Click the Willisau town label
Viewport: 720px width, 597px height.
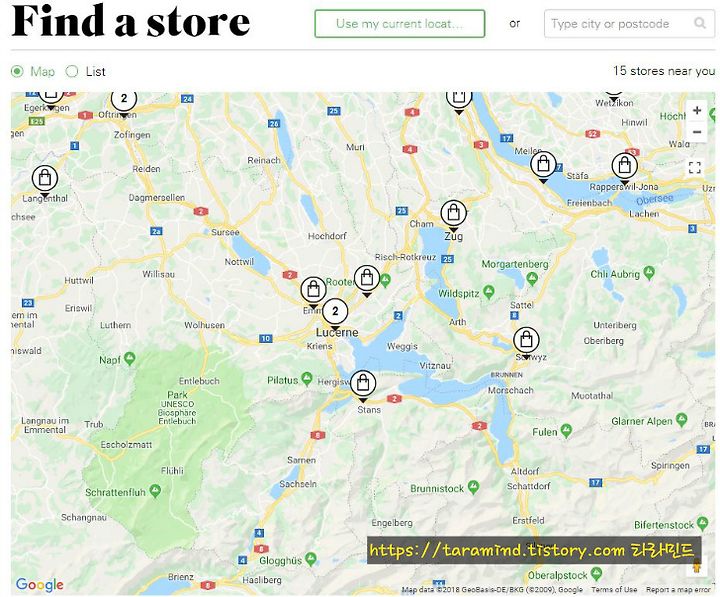[158, 274]
